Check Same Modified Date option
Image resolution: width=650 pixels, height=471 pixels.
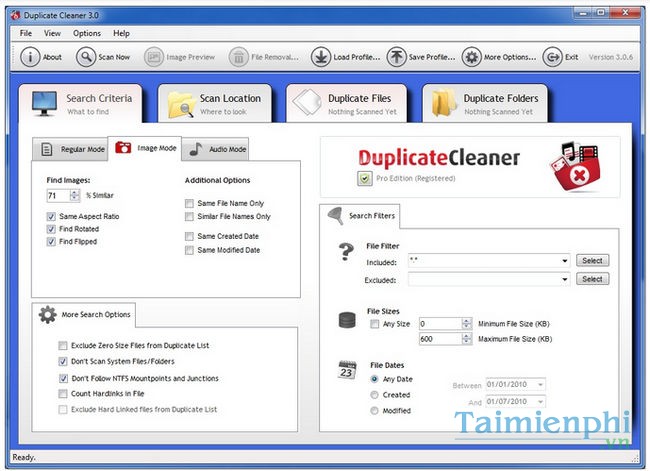pyautogui.click(x=189, y=250)
